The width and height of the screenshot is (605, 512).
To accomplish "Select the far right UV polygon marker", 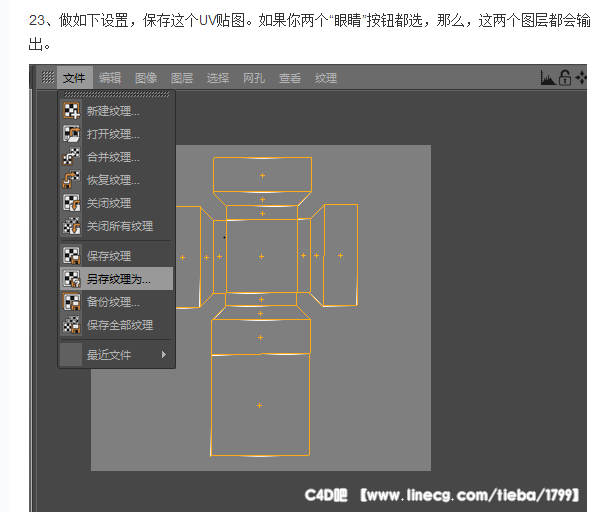I will [x=340, y=255].
